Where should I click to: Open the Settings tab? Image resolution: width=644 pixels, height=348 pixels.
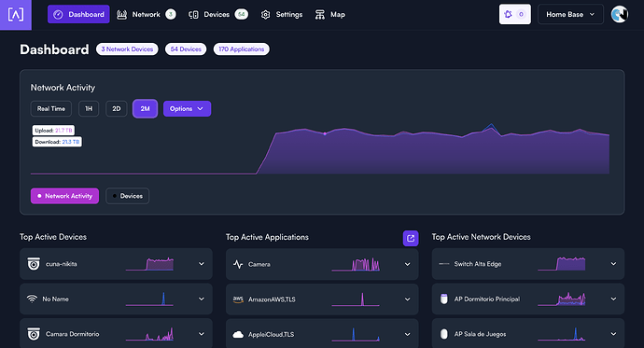pyautogui.click(x=282, y=14)
